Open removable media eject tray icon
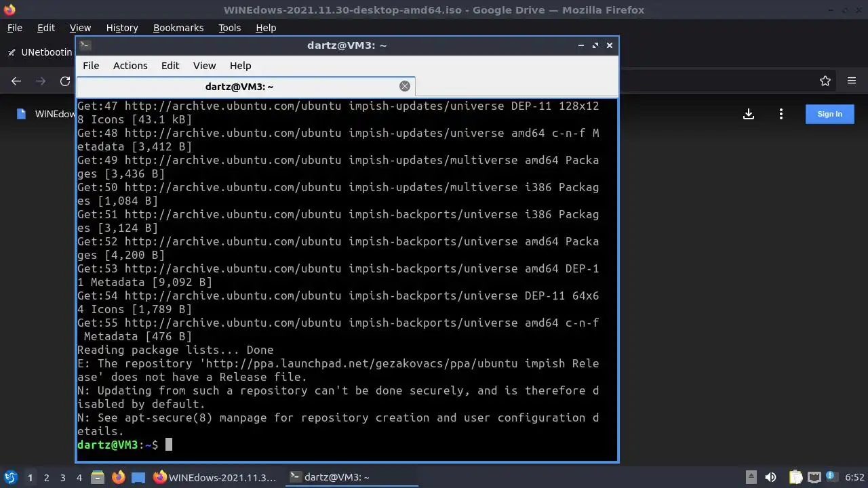This screenshot has height=488, width=868. (x=751, y=477)
